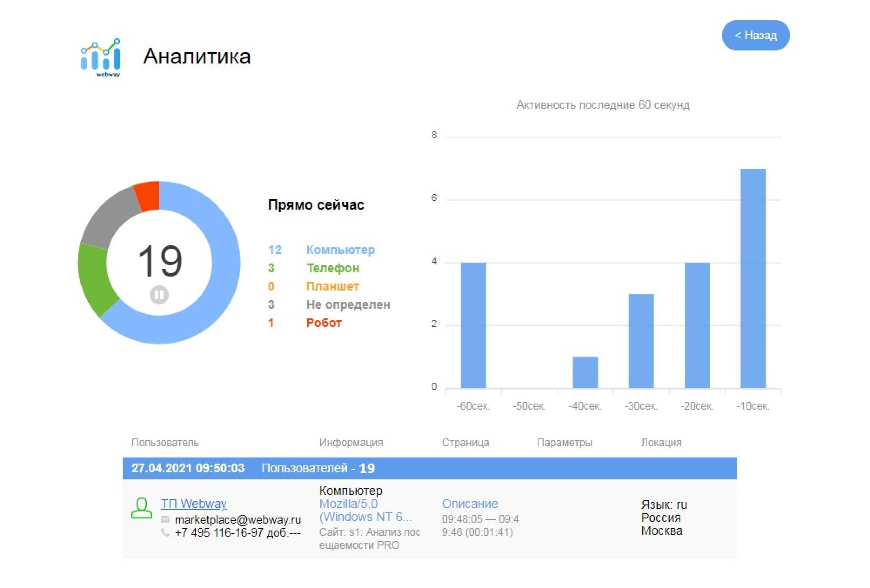Select the Пользователь column header

tap(165, 442)
